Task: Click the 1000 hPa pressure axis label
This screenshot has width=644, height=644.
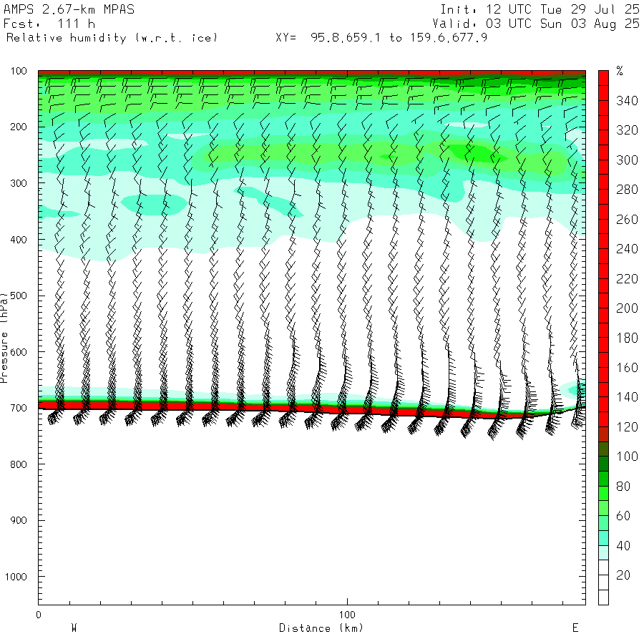Action: point(16,577)
